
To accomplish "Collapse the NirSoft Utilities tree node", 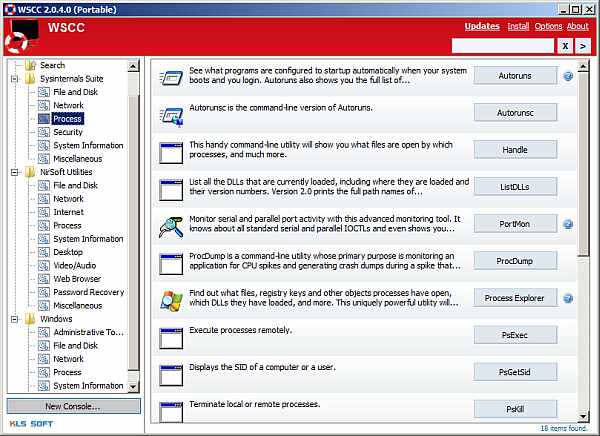I will point(14,172).
